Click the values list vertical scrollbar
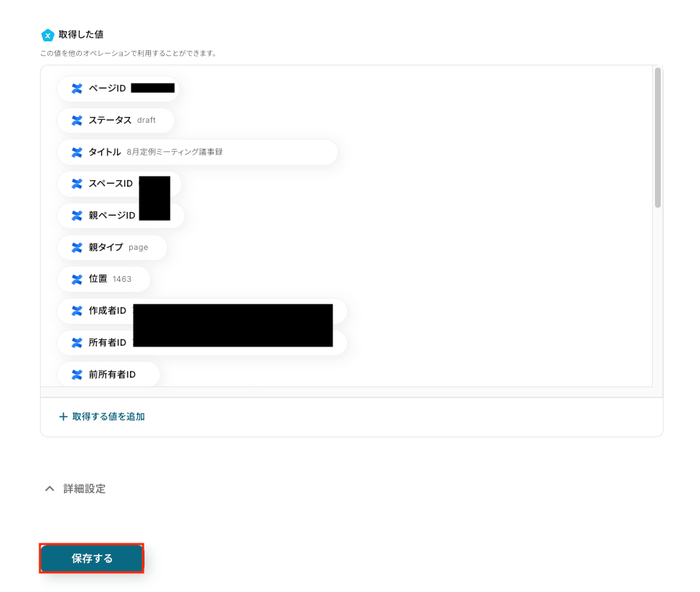 click(657, 137)
